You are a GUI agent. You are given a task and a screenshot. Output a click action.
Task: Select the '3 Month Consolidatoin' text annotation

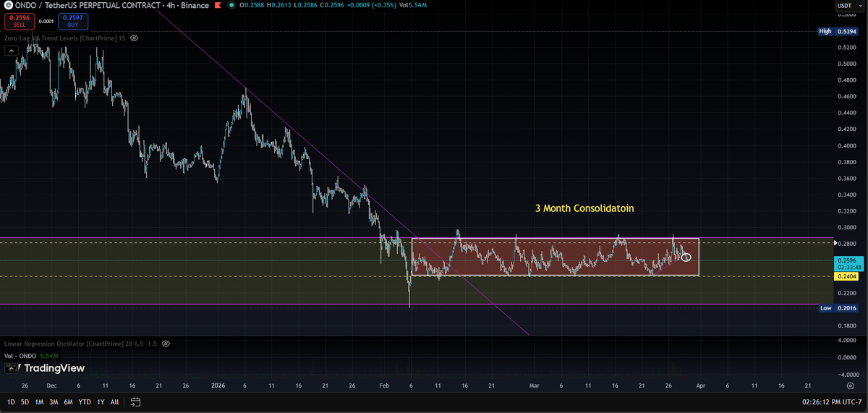pyautogui.click(x=584, y=208)
